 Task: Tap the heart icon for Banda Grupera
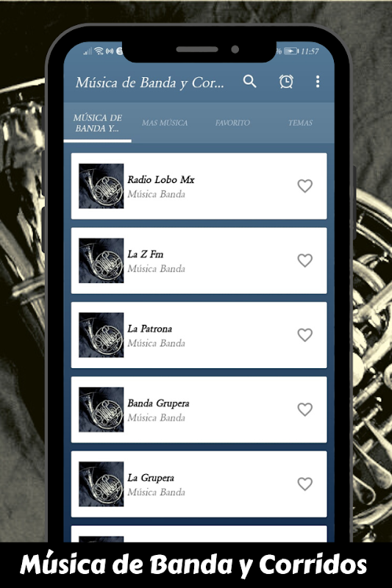pyautogui.click(x=305, y=409)
